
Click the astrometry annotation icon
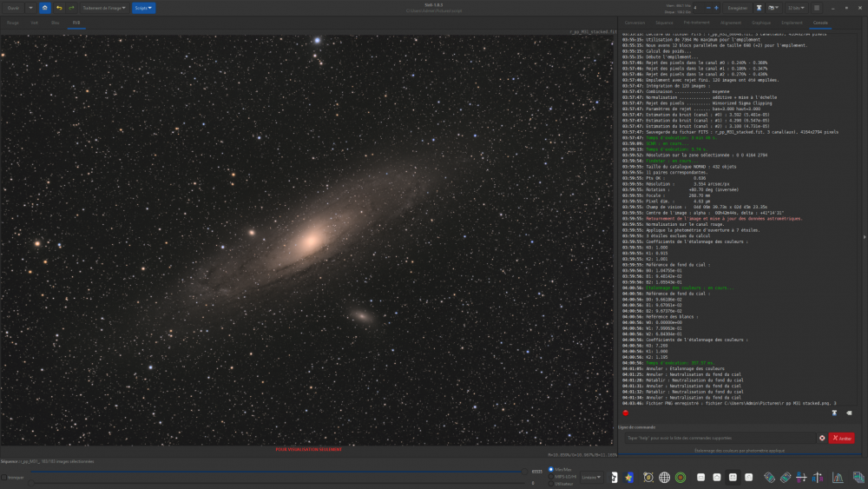pos(648,478)
